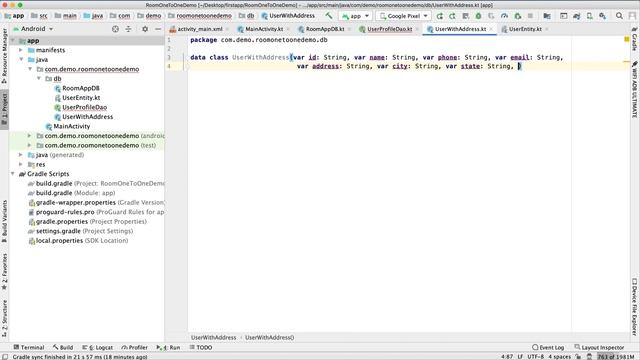Click the memory indicator in status bar
Image resolution: width=640 pixels, height=360 pixels.
click(x=616, y=357)
